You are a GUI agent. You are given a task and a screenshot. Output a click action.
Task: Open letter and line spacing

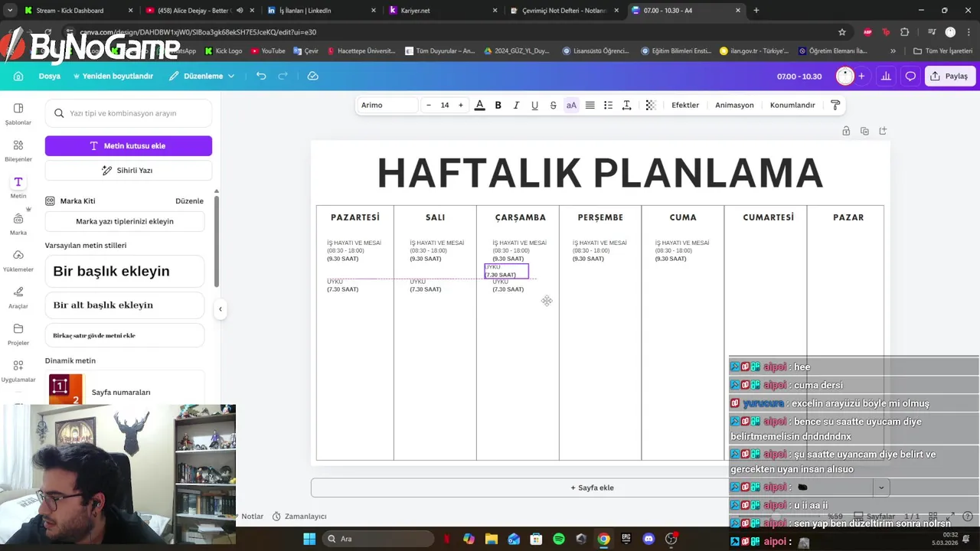point(626,105)
